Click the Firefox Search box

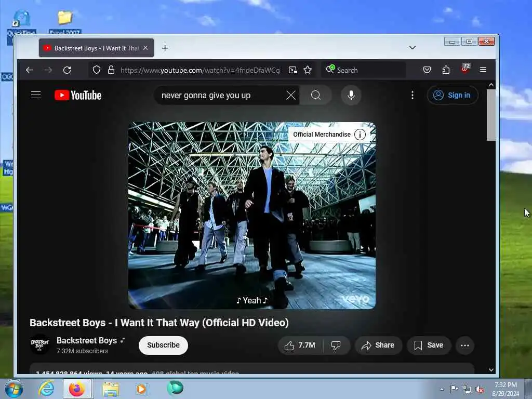pyautogui.click(x=364, y=70)
